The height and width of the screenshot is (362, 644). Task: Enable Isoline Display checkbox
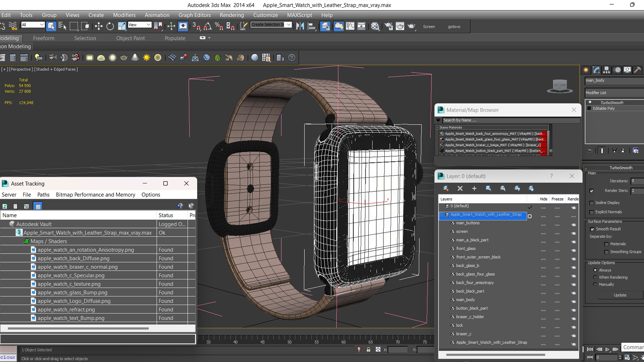point(591,203)
